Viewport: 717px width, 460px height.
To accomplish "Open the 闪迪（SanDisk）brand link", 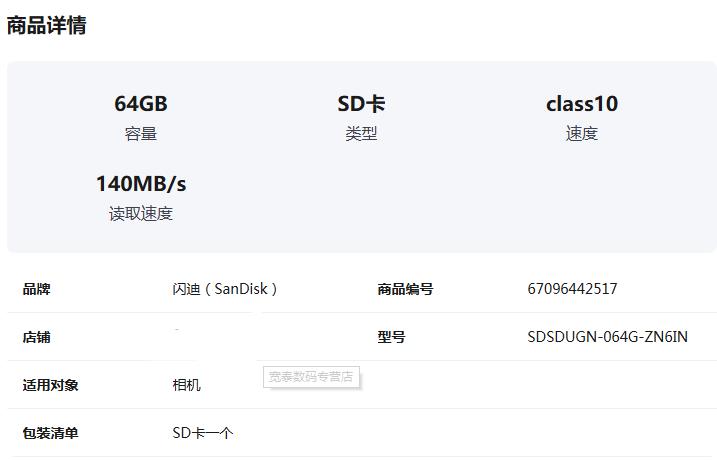I will [x=225, y=289].
